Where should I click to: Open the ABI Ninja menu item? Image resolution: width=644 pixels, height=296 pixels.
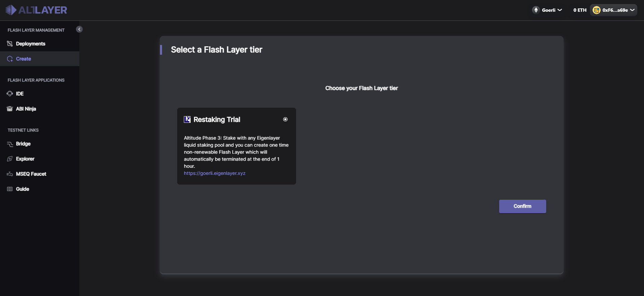pos(40,109)
